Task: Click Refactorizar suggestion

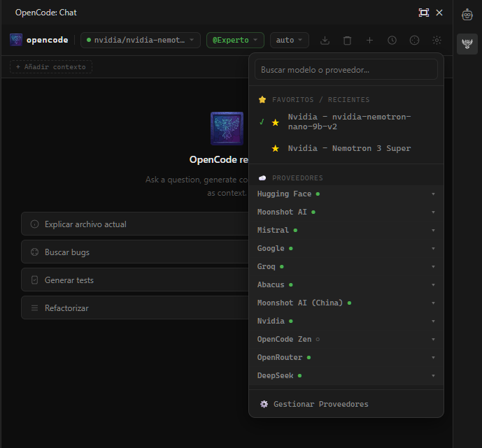Action: 134,308
